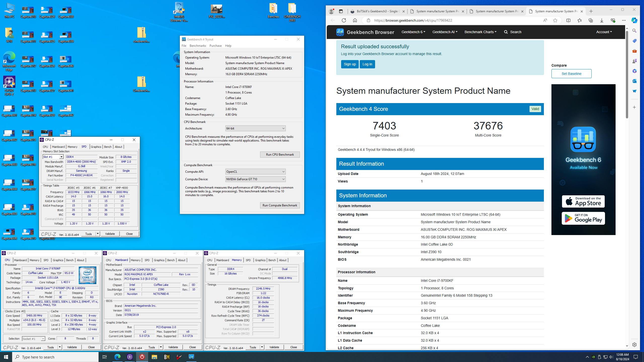
Task: Open CPUID CPU-Z desktop shortcut
Action: pos(9,86)
